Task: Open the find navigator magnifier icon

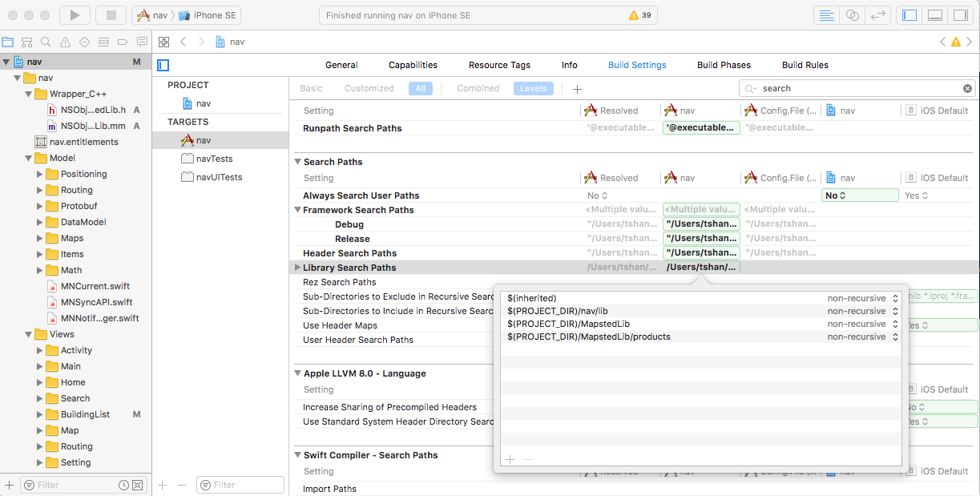Action: coord(46,42)
